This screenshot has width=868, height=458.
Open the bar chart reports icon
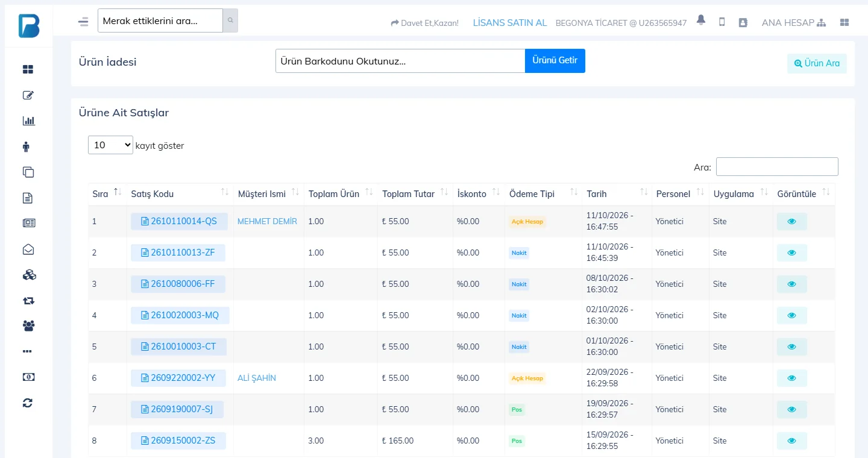coord(28,121)
